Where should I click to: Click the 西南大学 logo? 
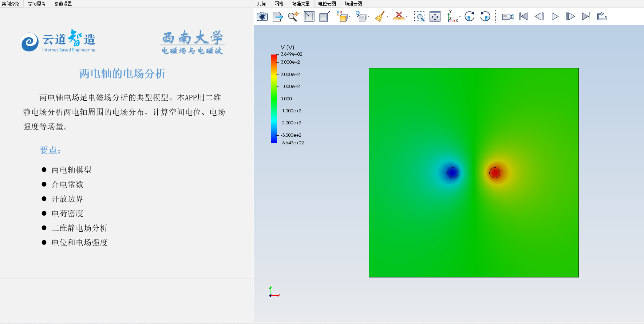tap(193, 43)
